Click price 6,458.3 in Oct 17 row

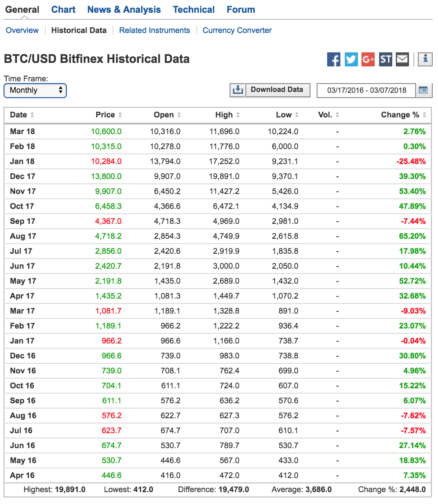pyautogui.click(x=108, y=206)
